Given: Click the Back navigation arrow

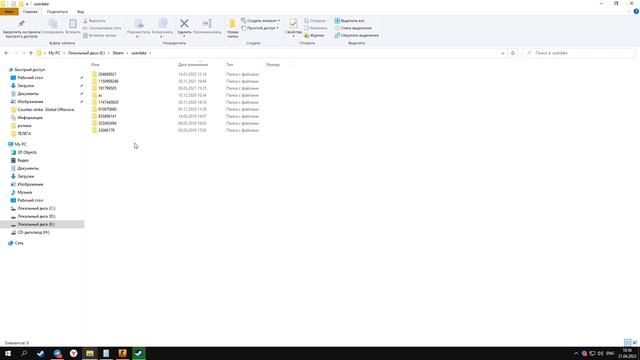Looking at the screenshot, I should [x=6, y=53].
